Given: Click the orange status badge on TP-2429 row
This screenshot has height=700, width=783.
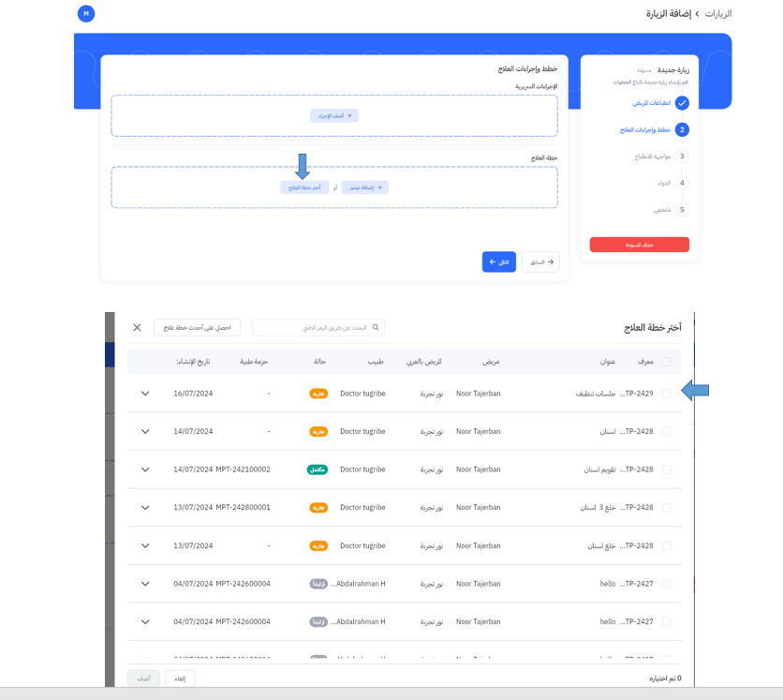Looking at the screenshot, I should tap(318, 394).
